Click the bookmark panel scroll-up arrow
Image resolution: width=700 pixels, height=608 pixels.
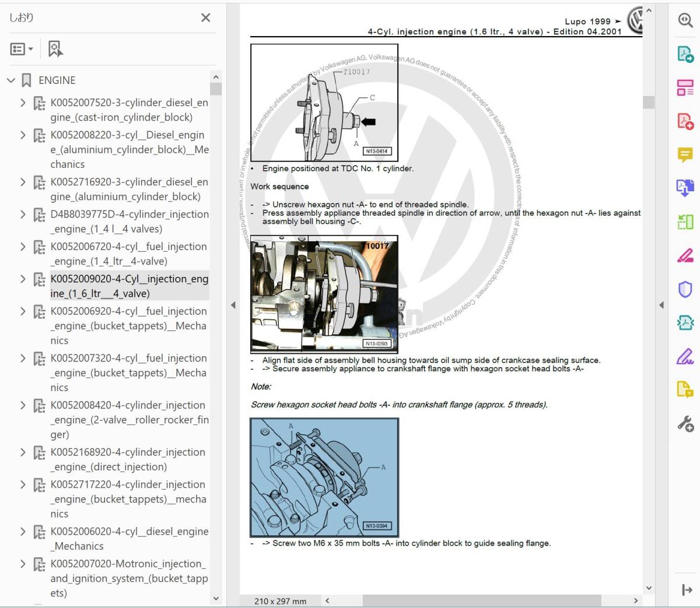click(x=216, y=77)
